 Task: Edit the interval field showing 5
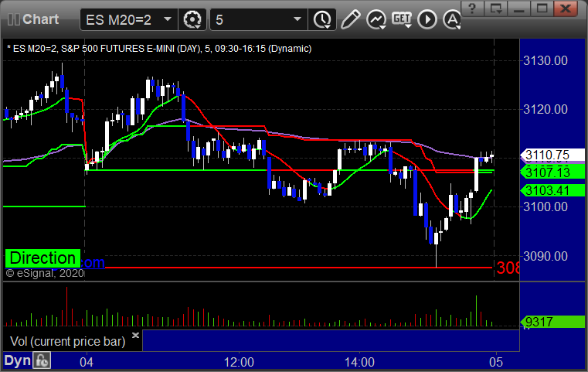(x=259, y=19)
